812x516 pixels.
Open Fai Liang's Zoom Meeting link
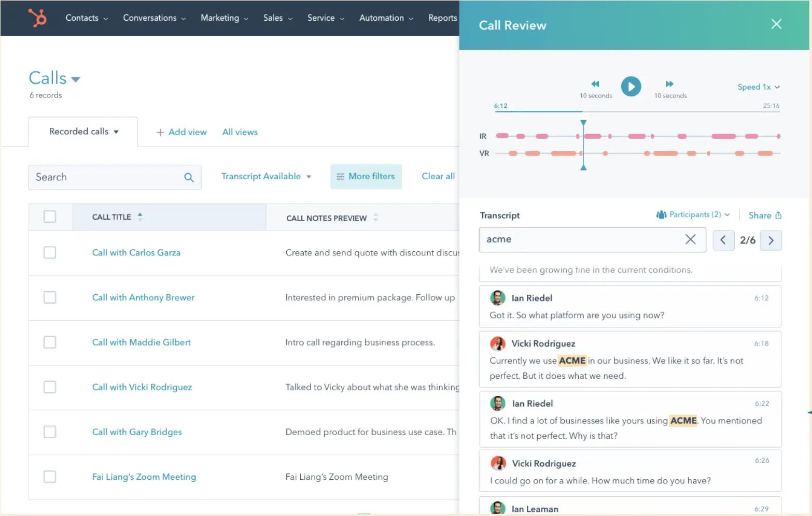[144, 477]
